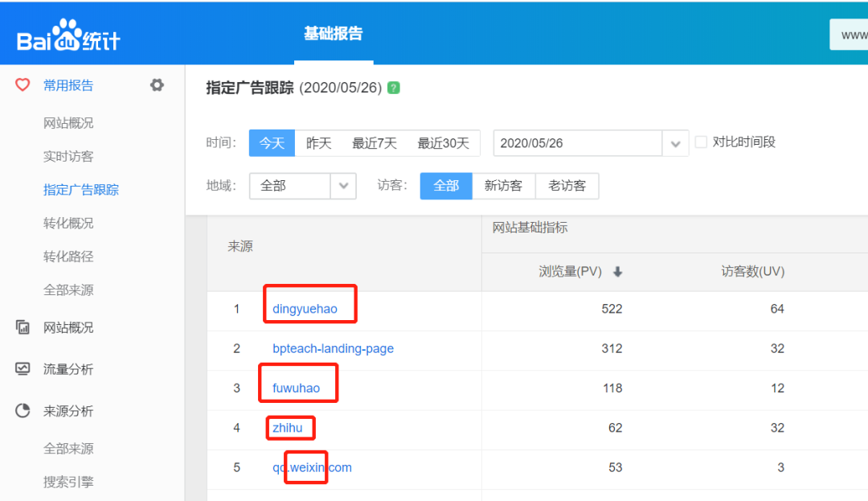Open settings gear next to 常用报告
This screenshot has width=868, height=501.
coord(157,85)
